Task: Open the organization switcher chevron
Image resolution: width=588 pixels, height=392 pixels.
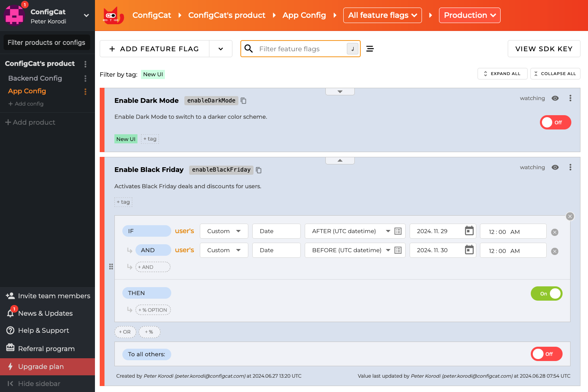Action: [86, 15]
